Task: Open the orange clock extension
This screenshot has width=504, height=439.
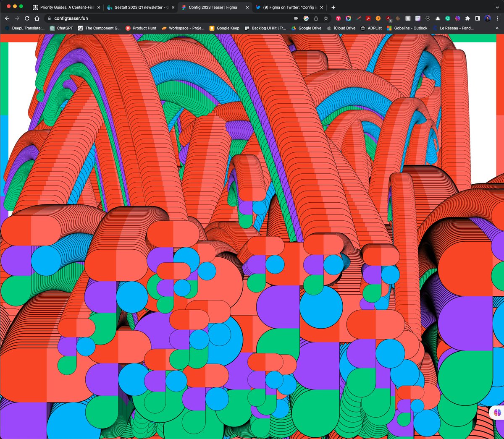Action: pyautogui.click(x=378, y=18)
